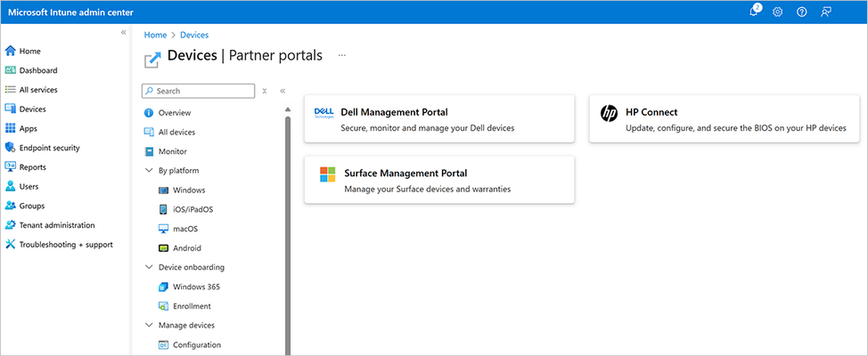
Task: Open the Surface Management Portal card
Action: (439, 180)
